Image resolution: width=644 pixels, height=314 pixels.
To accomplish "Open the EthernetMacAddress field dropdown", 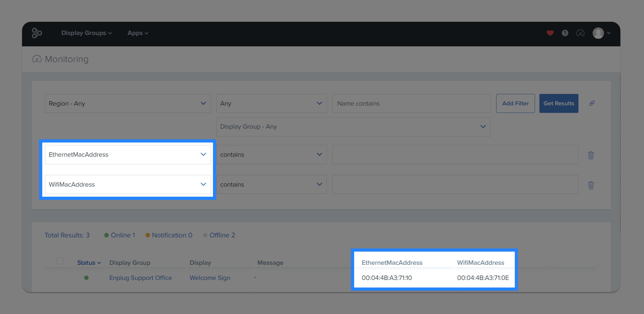I will tap(128, 155).
